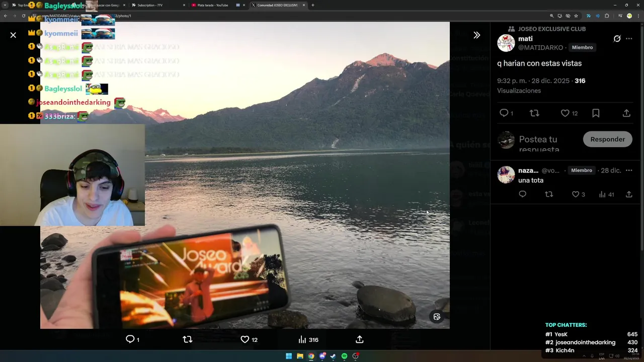Open the reply icon below the photo
Image resolution: width=644 pixels, height=362 pixels.
coord(130,339)
